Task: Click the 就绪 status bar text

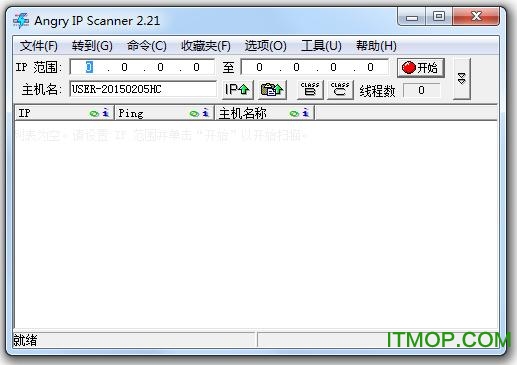Action: click(25, 340)
